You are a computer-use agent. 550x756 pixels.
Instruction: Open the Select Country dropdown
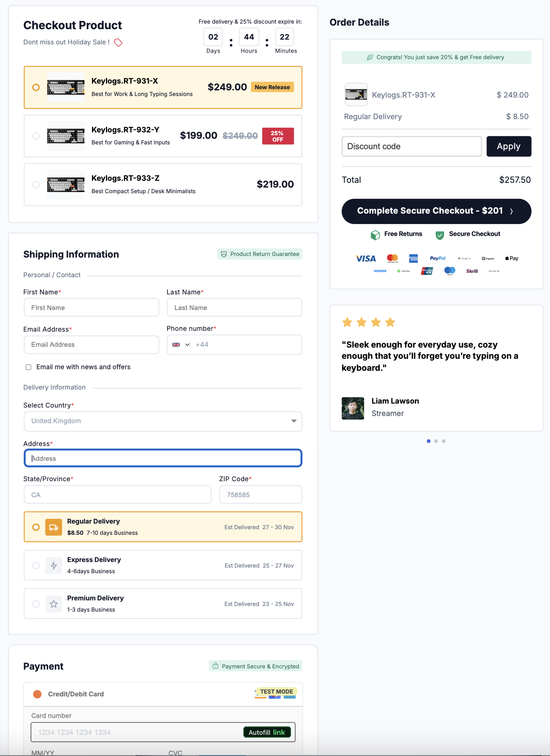[163, 421]
